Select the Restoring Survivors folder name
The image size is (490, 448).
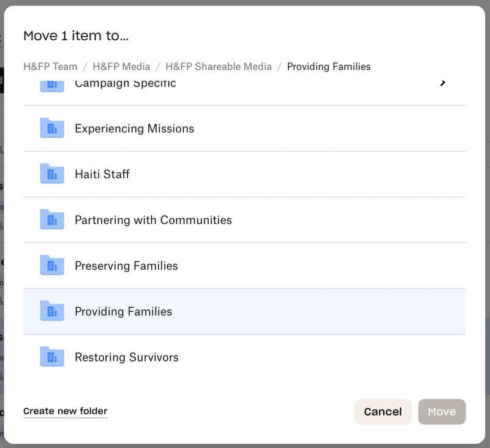126,357
